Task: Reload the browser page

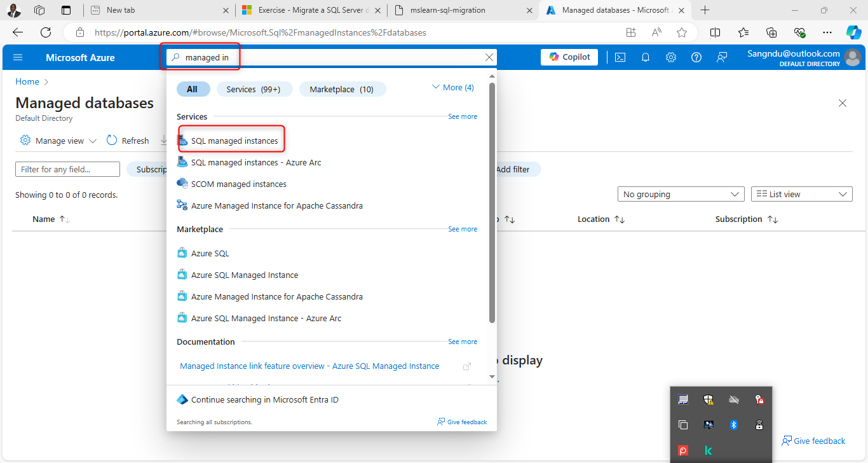Action: click(x=46, y=32)
